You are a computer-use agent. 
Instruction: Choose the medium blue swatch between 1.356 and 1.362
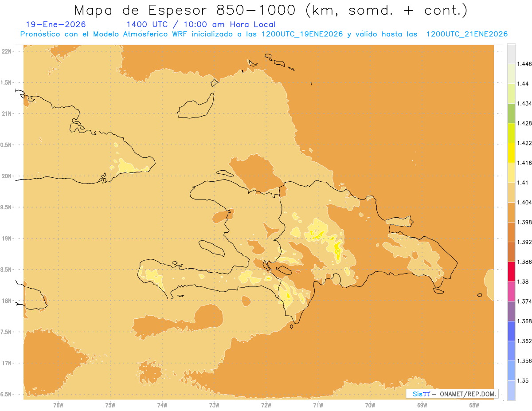click(511, 351)
